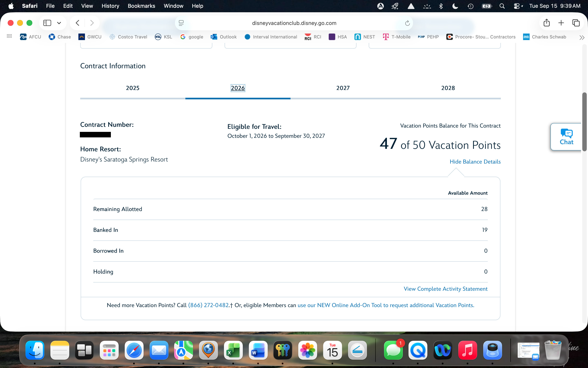Screen dimensions: 588x368
Task: Open the Charles Schwab bookmark
Action: coord(545,37)
